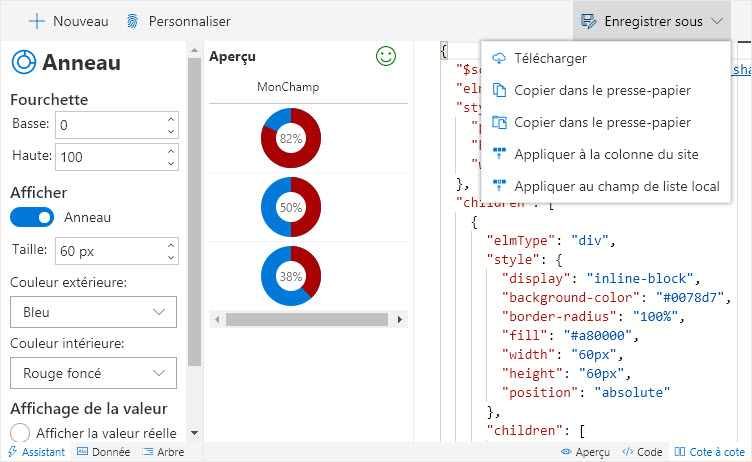Expand the Couleur extérieure Bleu dropdown
This screenshot has height=462, width=752.
pos(93,312)
